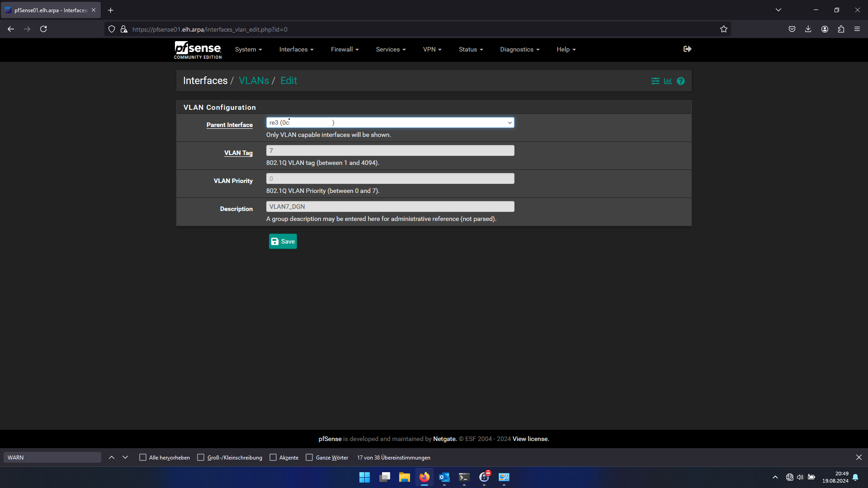Expand the System menu
Image resolution: width=868 pixels, height=488 pixels.
248,49
